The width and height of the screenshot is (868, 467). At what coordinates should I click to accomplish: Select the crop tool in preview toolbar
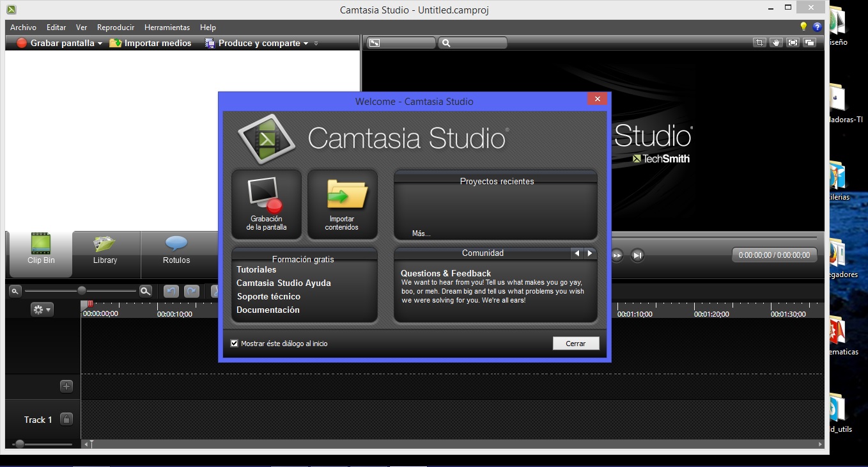(x=759, y=43)
